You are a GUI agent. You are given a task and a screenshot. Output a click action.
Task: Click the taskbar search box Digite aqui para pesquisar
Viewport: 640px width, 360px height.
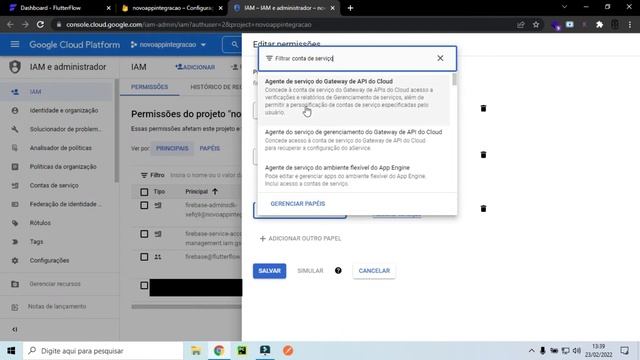coord(103,351)
